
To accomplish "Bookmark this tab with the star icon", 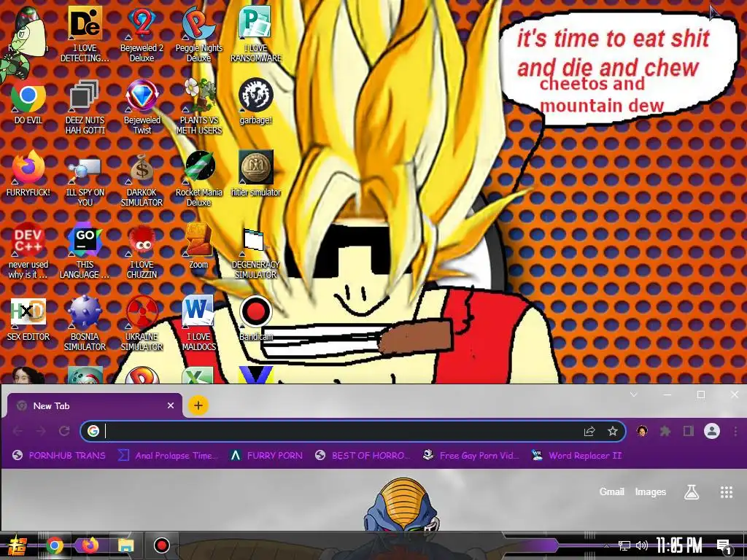I will 613,432.
